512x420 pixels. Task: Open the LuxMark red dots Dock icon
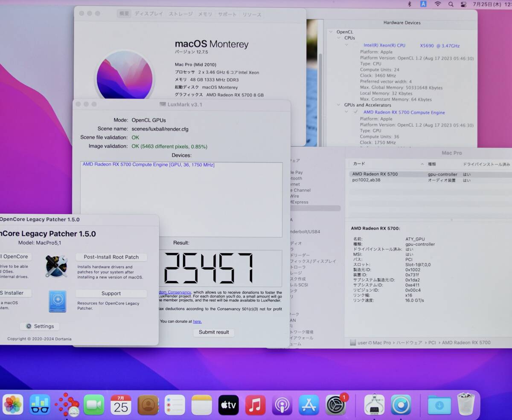(x=67, y=405)
